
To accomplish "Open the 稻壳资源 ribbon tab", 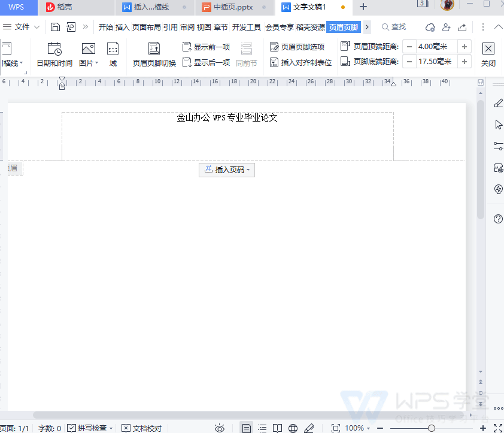I will click(311, 28).
